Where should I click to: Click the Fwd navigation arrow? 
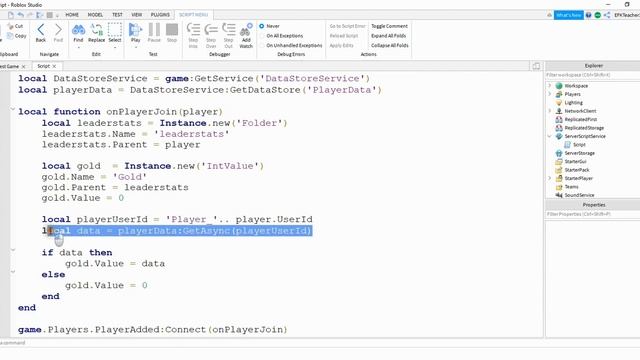58,30
